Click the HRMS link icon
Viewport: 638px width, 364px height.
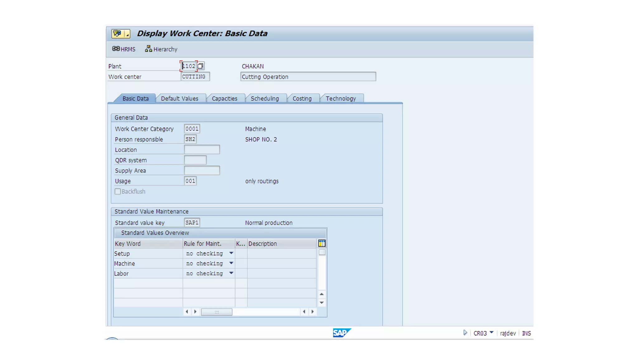[x=116, y=49]
